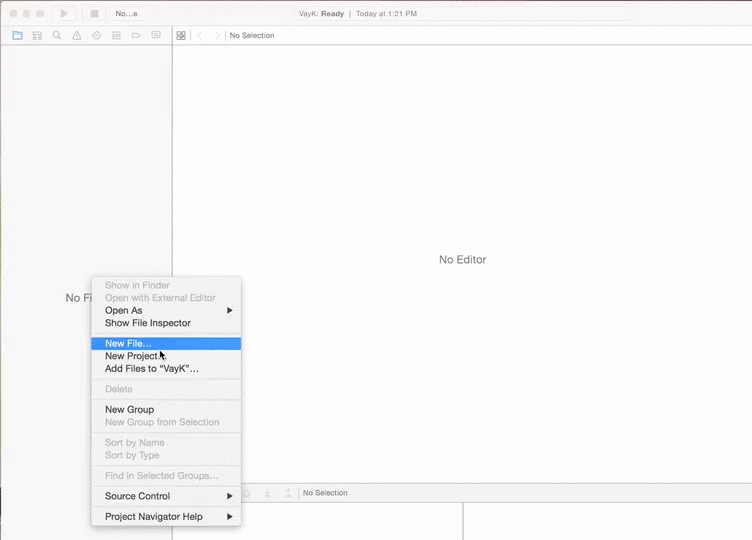Show the Report navigator speech-bubble icon
Screen dimensions: 752x540
156,35
